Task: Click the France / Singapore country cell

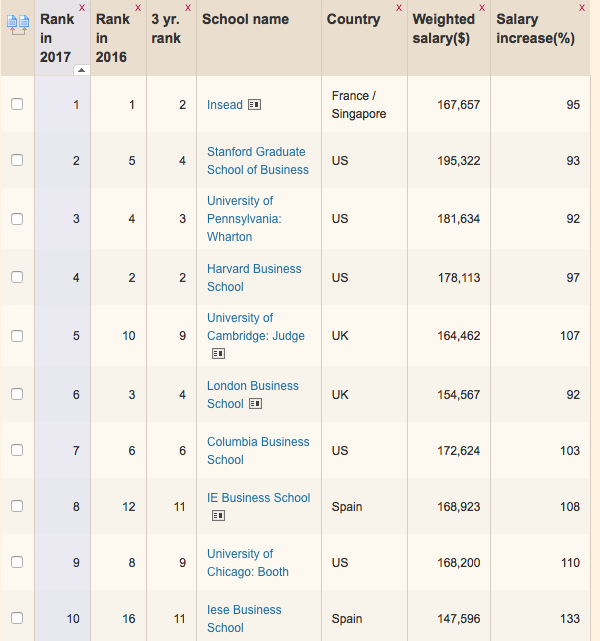Action: tap(358, 105)
